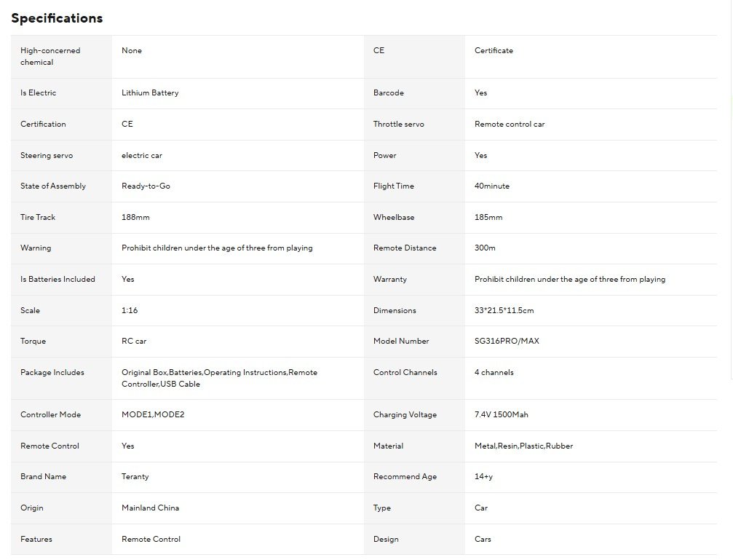
Task: Click the model number SG316PRO/MAX
Action: pos(507,342)
